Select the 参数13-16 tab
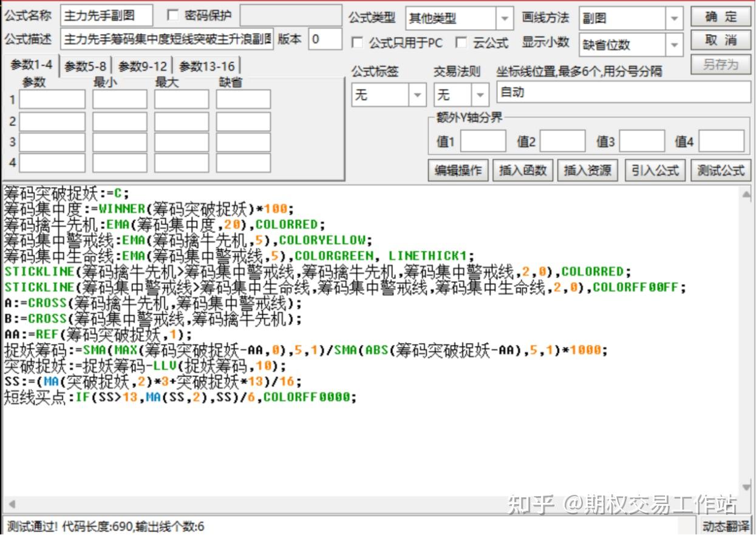This screenshot has height=535, width=756. coord(206,66)
